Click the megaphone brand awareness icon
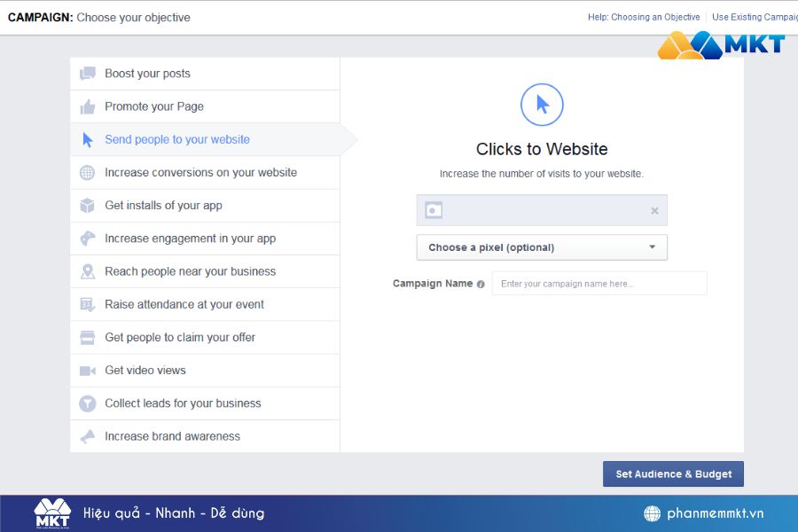 point(87,436)
